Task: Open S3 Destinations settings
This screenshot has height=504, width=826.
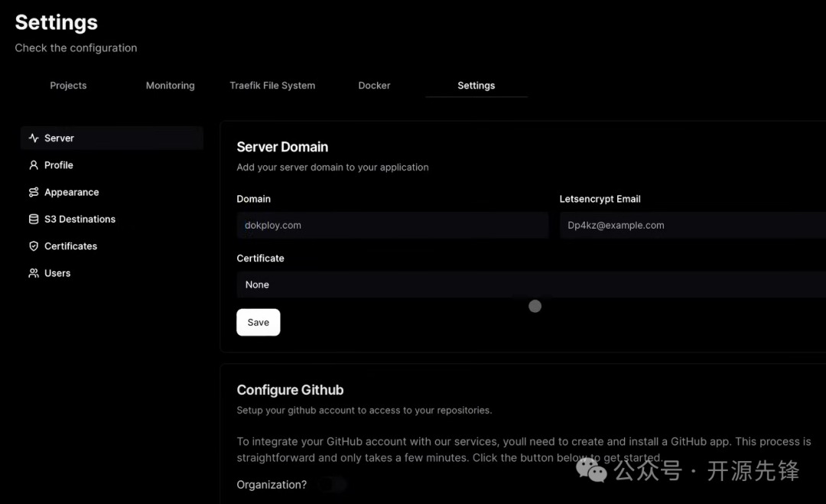Action: tap(112, 219)
